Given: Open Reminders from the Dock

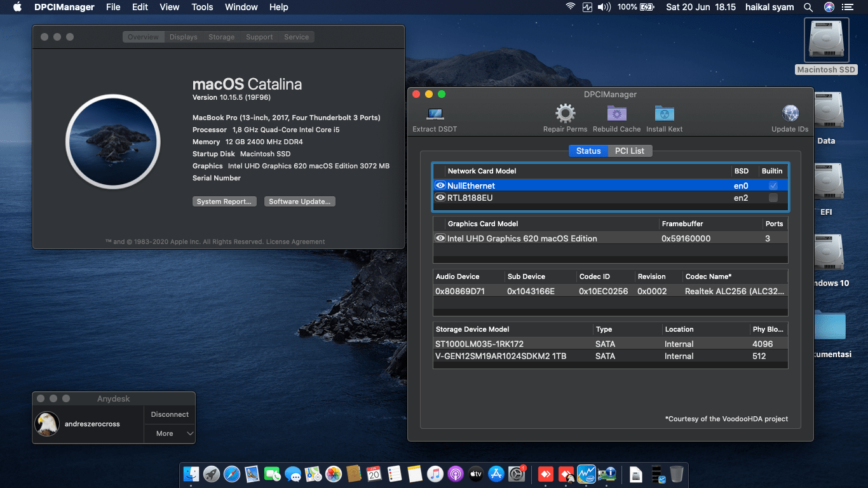Looking at the screenshot, I should coord(395,473).
